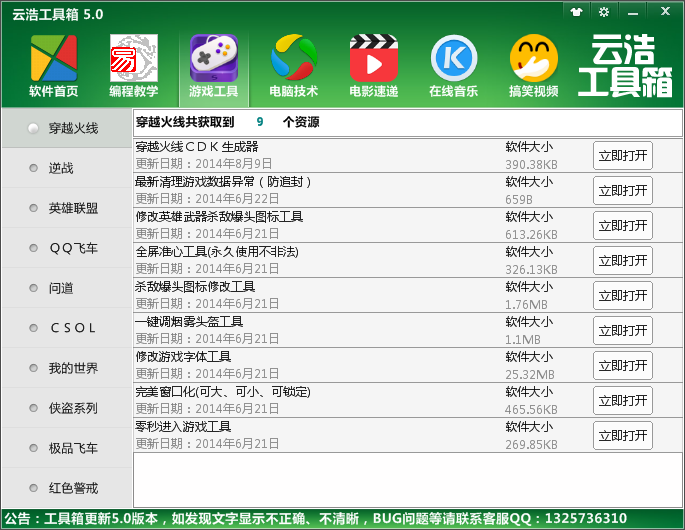Click the skin (shirt) icon in title bar
The image size is (685, 530).
tap(577, 12)
